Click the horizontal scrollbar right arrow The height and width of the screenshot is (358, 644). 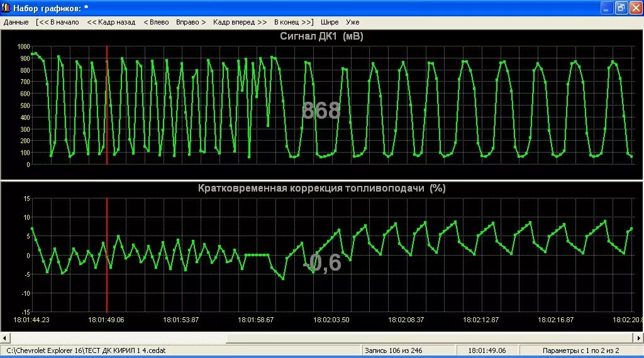(639, 338)
